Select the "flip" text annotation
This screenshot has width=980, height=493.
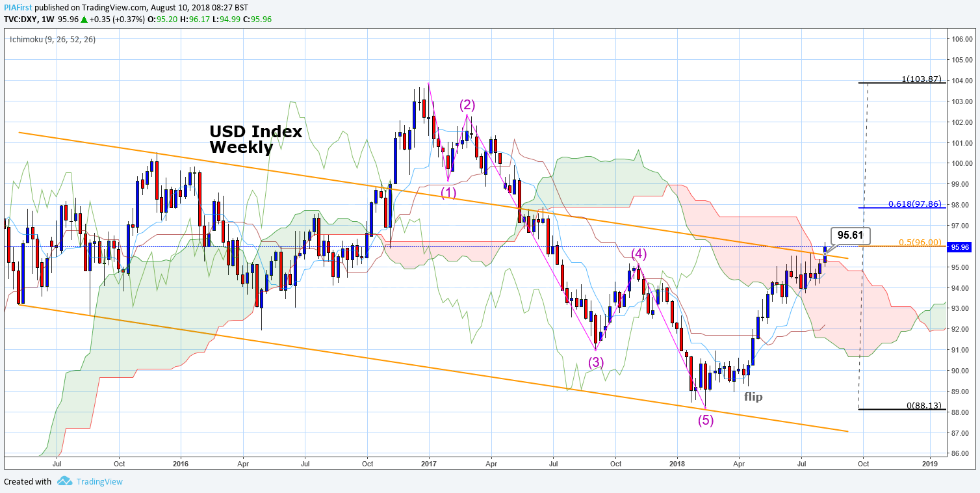(753, 397)
